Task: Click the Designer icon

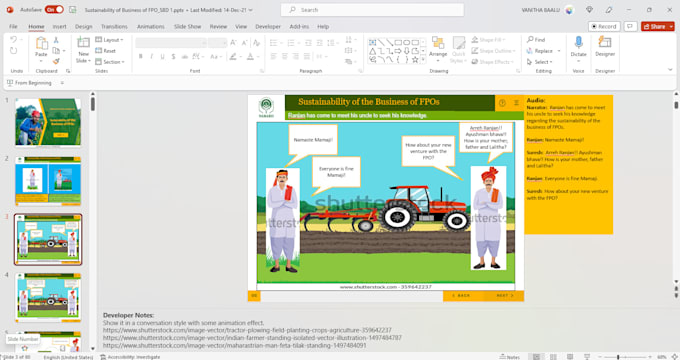Action: click(x=605, y=43)
